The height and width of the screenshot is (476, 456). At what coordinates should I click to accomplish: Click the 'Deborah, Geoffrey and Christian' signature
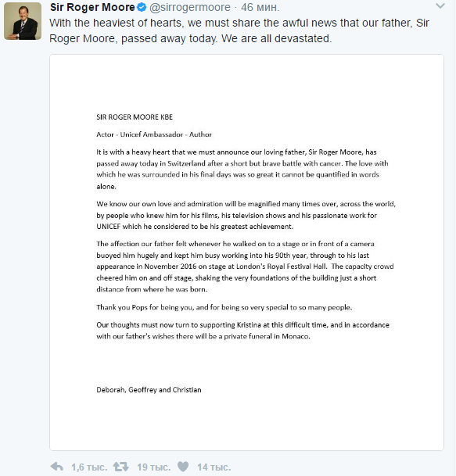point(149,390)
